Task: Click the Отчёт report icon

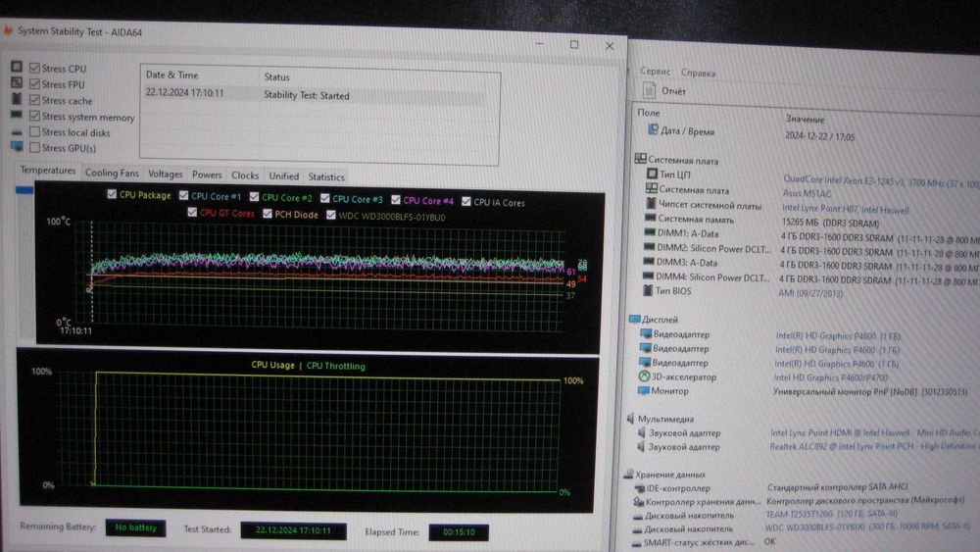Action: pyautogui.click(x=650, y=90)
